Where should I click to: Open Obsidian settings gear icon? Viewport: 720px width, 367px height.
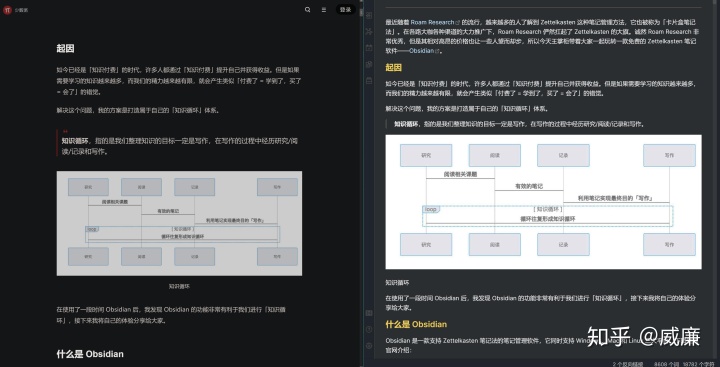point(369,345)
